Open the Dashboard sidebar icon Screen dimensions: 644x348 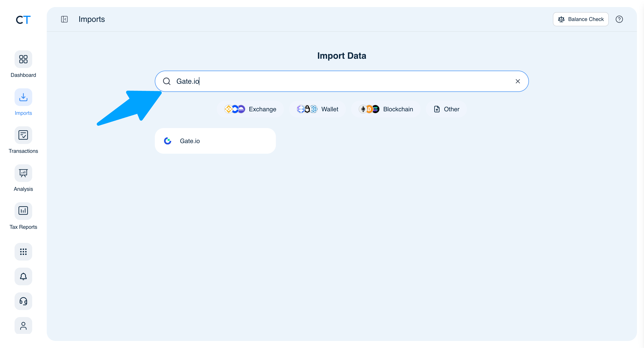tap(23, 59)
